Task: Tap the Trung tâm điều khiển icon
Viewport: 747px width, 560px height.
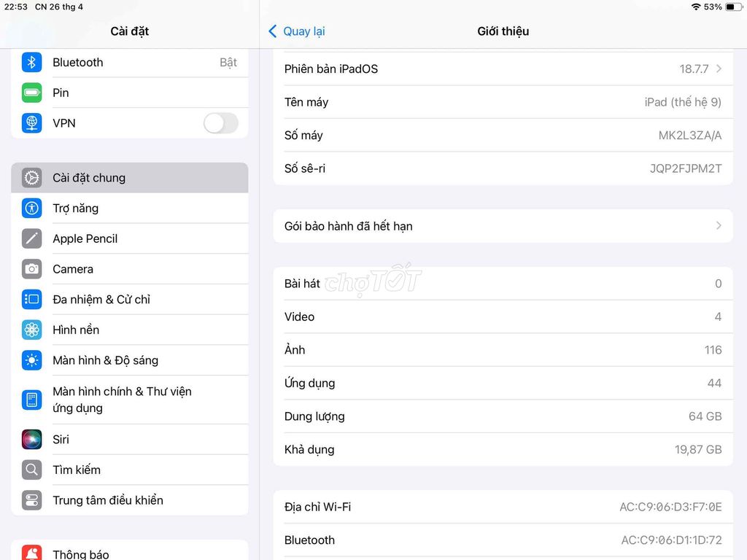Action: [x=31, y=500]
